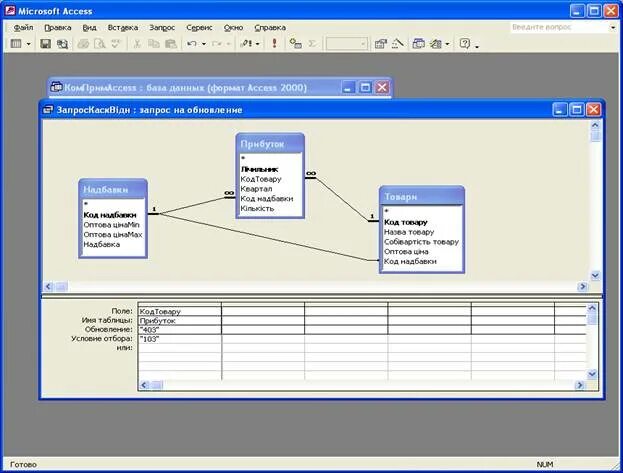Click the Имя таблицы cell Прибуток
623x473 pixels.
(180, 320)
